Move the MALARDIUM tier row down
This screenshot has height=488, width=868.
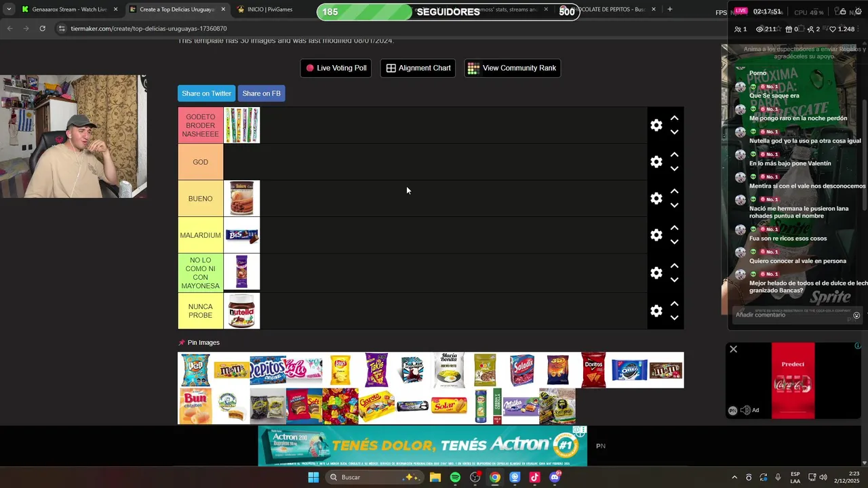pyautogui.click(x=674, y=242)
